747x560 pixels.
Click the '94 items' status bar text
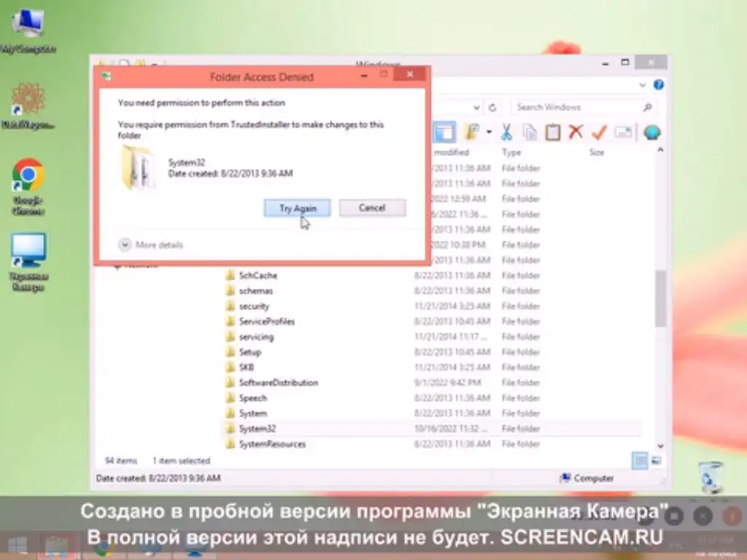120,461
